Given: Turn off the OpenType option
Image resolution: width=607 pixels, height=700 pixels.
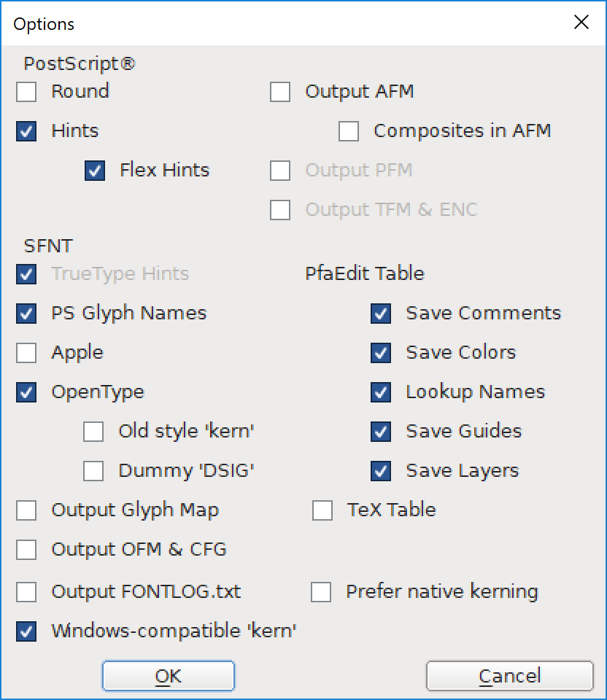Looking at the screenshot, I should tap(26, 392).
